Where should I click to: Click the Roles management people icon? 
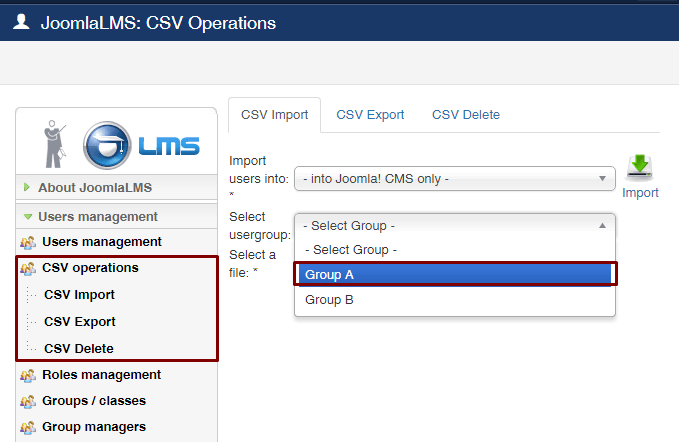(x=28, y=375)
